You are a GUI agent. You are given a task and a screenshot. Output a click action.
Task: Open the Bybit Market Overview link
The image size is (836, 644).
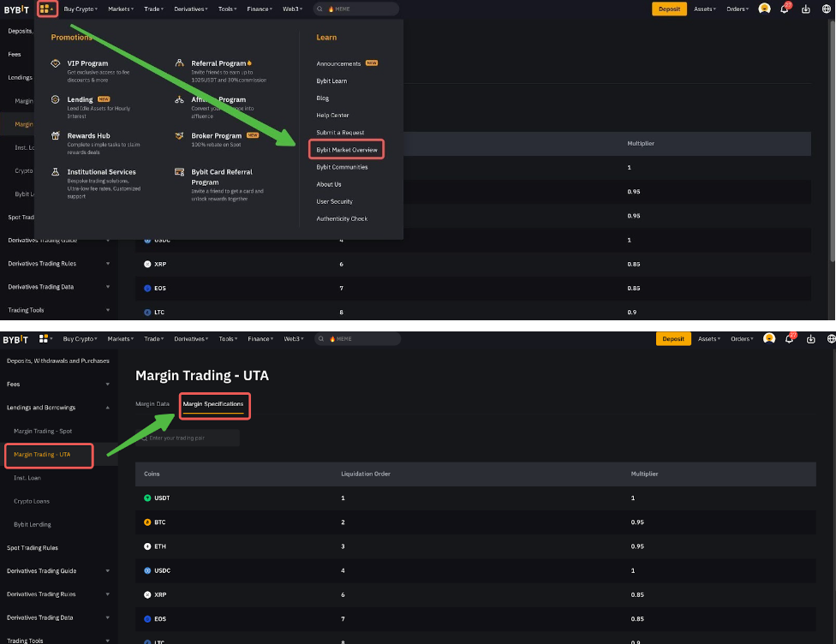pos(347,150)
